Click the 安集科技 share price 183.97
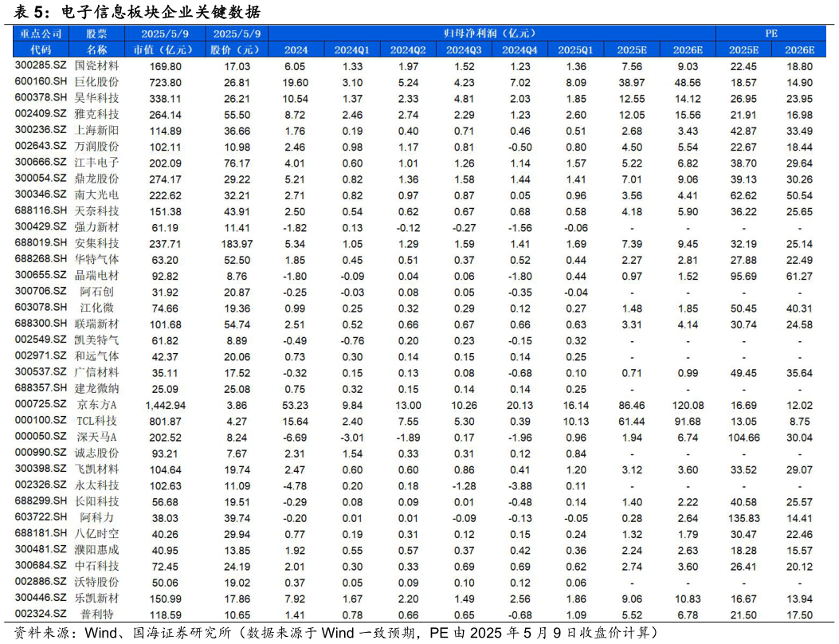839x644 pixels. [x=237, y=243]
